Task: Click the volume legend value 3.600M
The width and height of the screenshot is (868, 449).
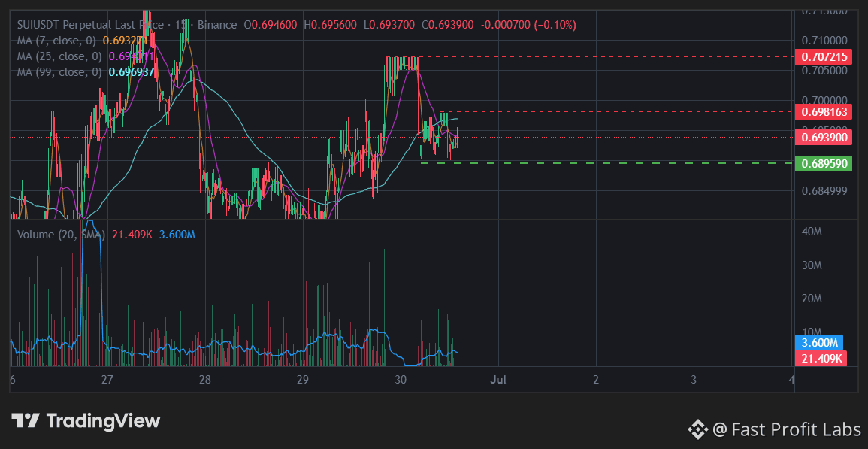Action: [177, 235]
